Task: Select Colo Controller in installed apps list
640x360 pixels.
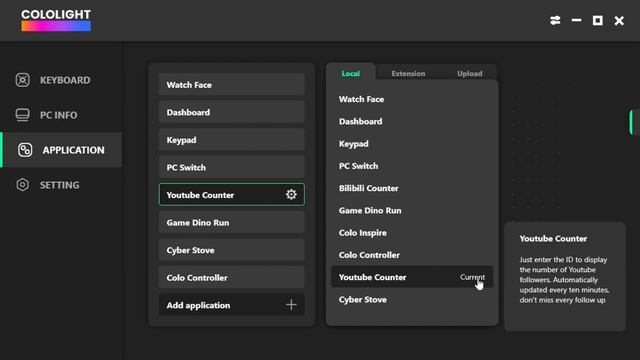Action: [x=231, y=278]
